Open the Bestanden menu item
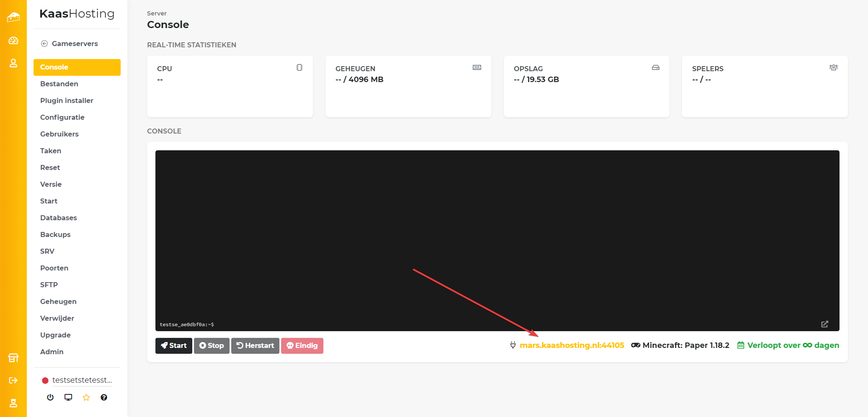This screenshot has width=868, height=417. tap(59, 84)
